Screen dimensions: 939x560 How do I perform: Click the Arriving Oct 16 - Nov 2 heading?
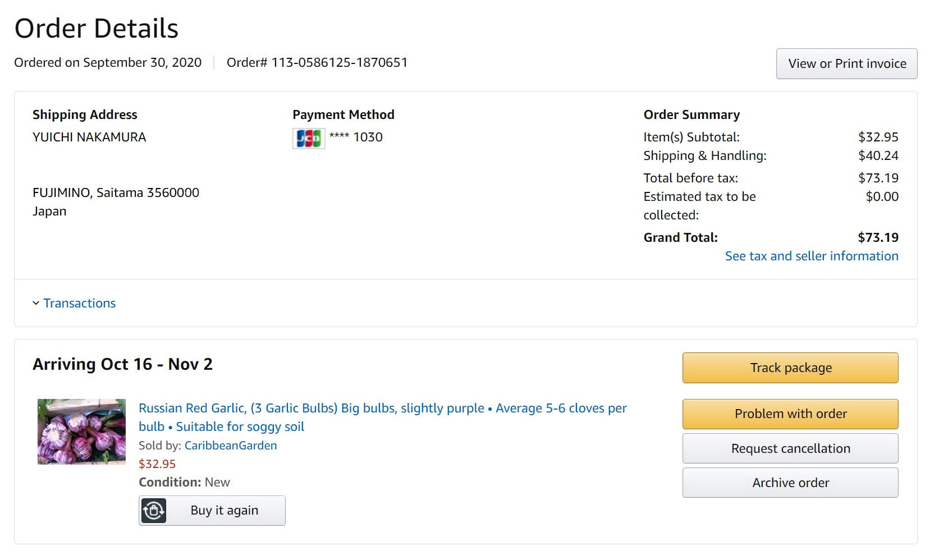click(122, 364)
